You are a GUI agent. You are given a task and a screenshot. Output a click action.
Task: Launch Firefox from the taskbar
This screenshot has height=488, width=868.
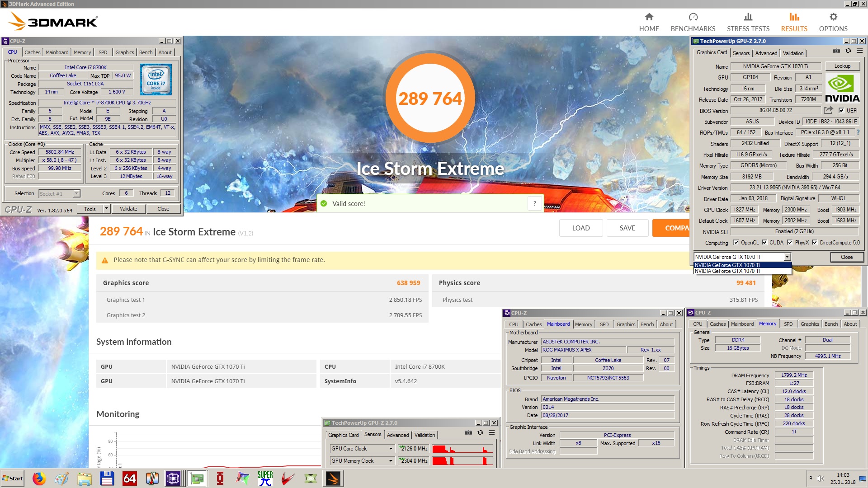[39, 479]
